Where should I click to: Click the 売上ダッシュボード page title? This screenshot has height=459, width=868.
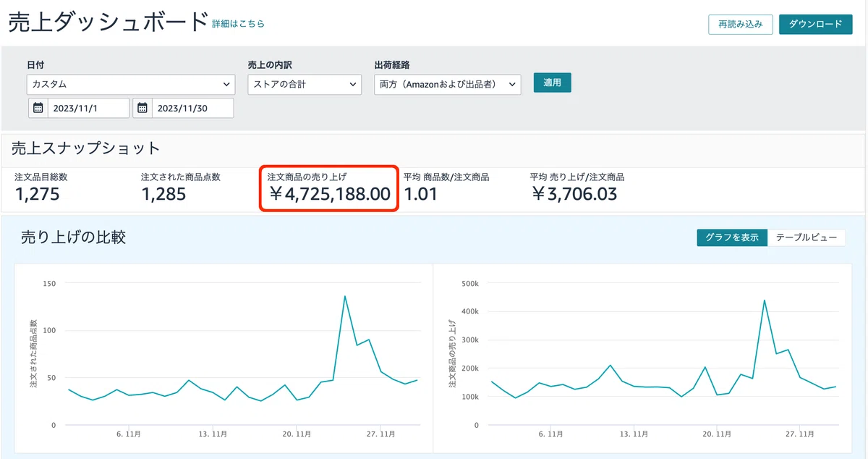[x=108, y=22]
